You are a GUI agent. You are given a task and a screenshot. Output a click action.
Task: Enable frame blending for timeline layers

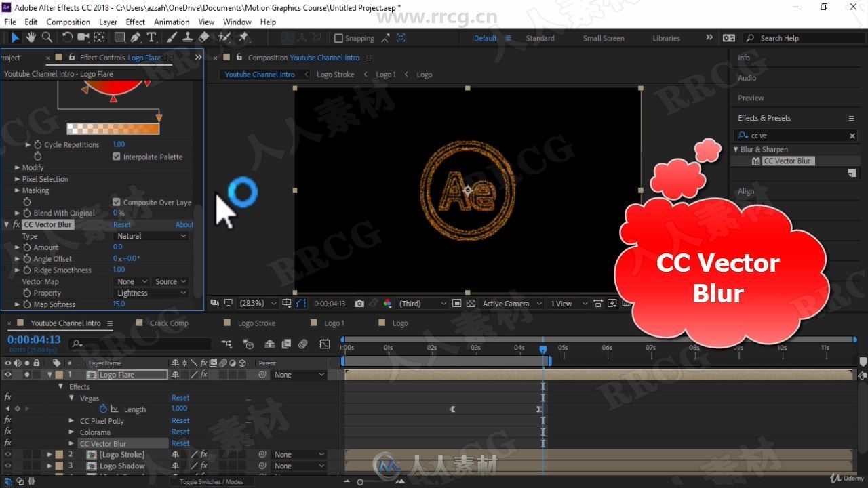(x=285, y=344)
